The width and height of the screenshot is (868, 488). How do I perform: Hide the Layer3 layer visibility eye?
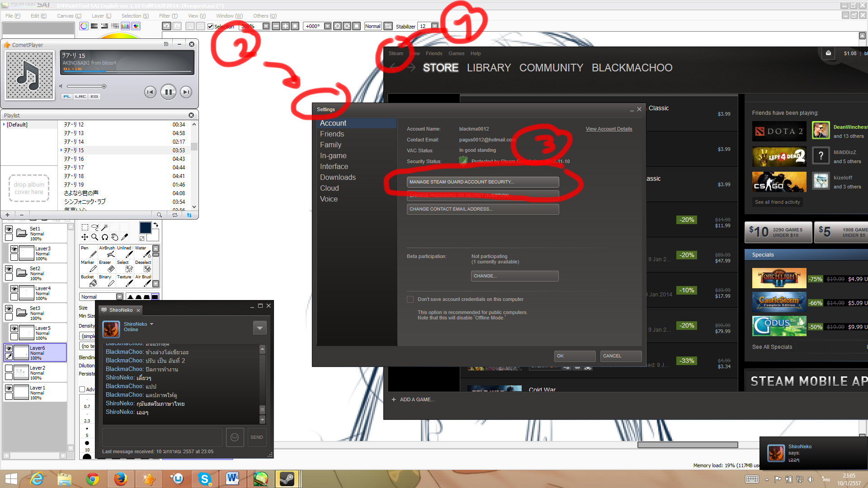14,249
